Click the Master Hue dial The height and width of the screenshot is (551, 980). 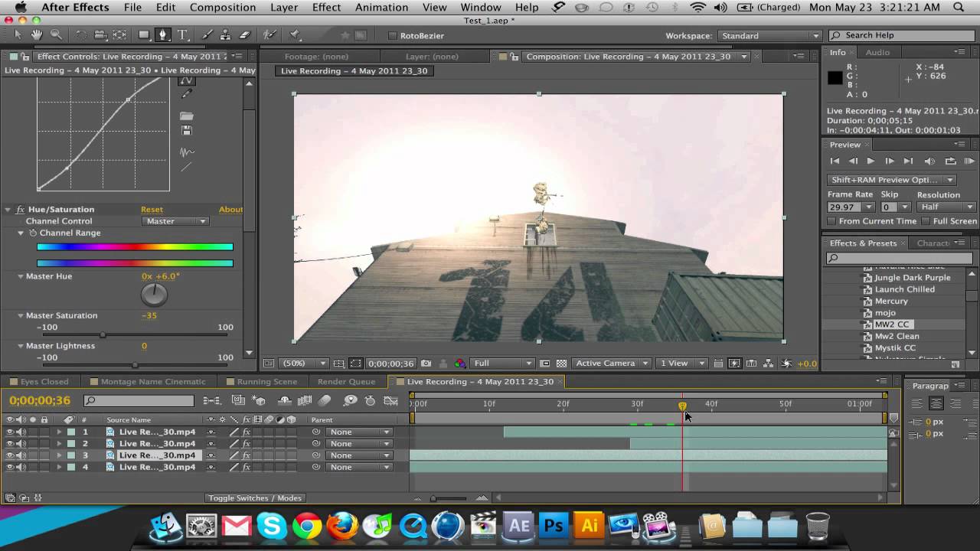(x=154, y=295)
